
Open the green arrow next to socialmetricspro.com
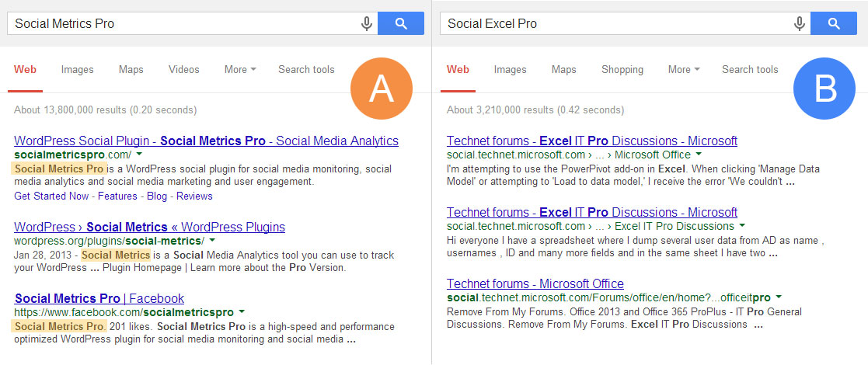139,155
